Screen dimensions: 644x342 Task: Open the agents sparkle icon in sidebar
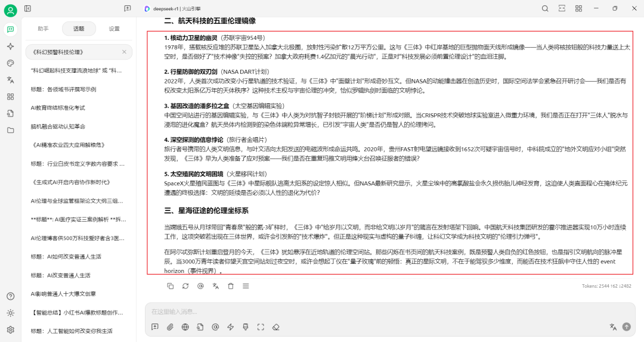click(11, 46)
